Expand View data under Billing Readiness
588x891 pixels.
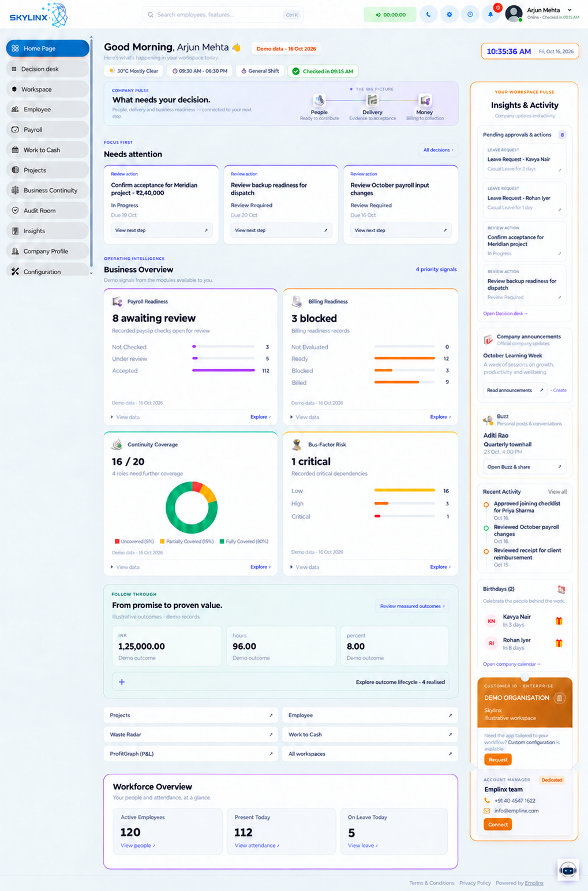[x=305, y=417]
